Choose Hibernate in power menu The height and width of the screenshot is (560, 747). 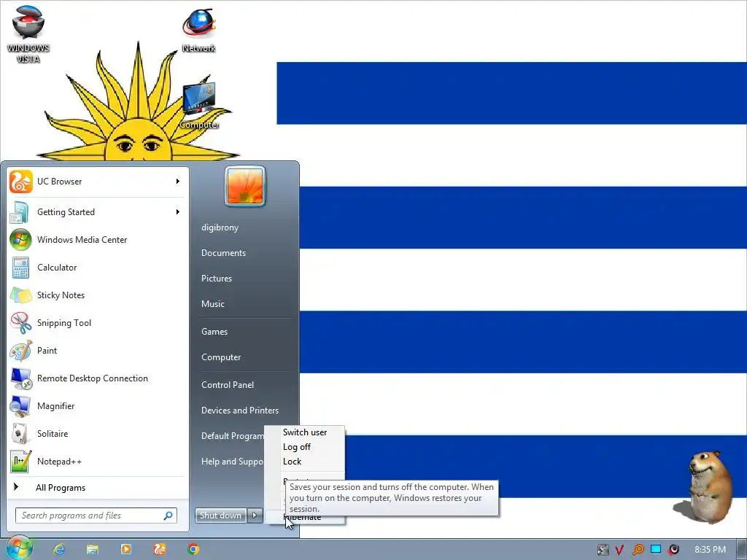tap(305, 518)
